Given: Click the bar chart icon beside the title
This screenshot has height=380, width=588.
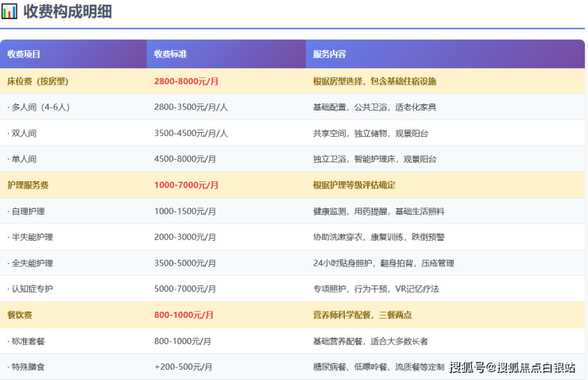Looking at the screenshot, I should tap(10, 12).
